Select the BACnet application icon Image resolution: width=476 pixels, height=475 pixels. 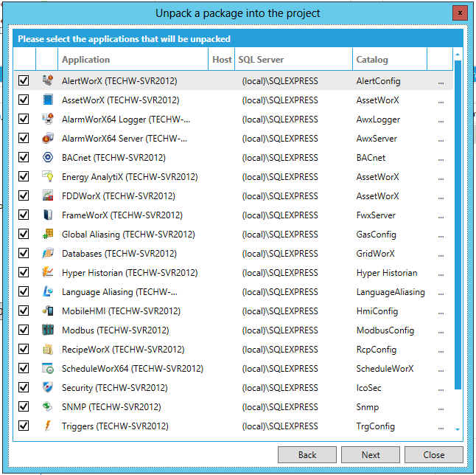pos(47,157)
